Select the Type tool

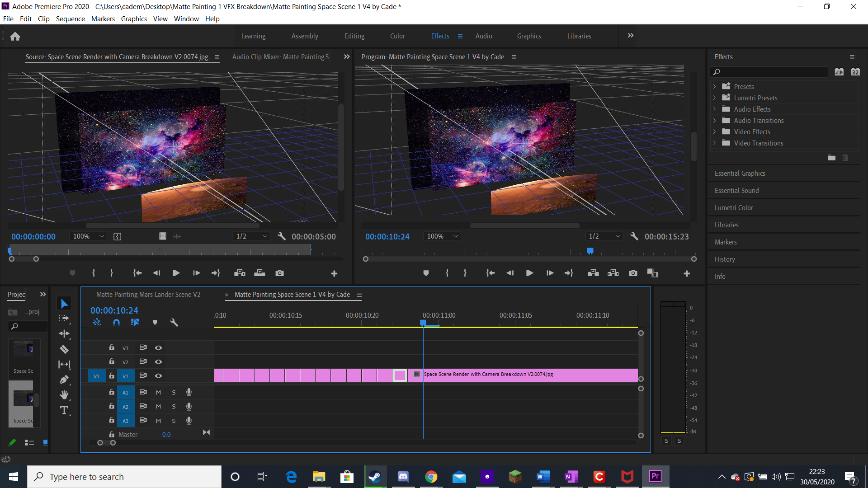[x=64, y=410]
